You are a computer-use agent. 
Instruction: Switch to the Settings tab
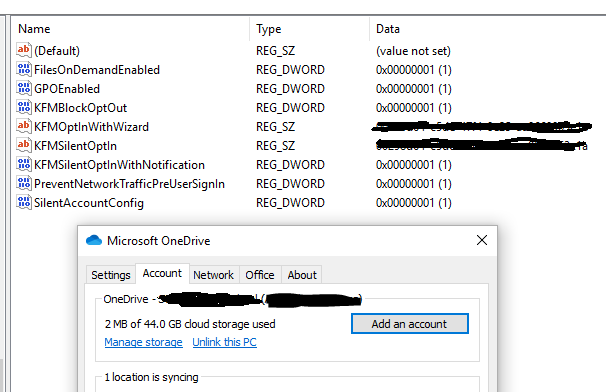[x=111, y=275]
